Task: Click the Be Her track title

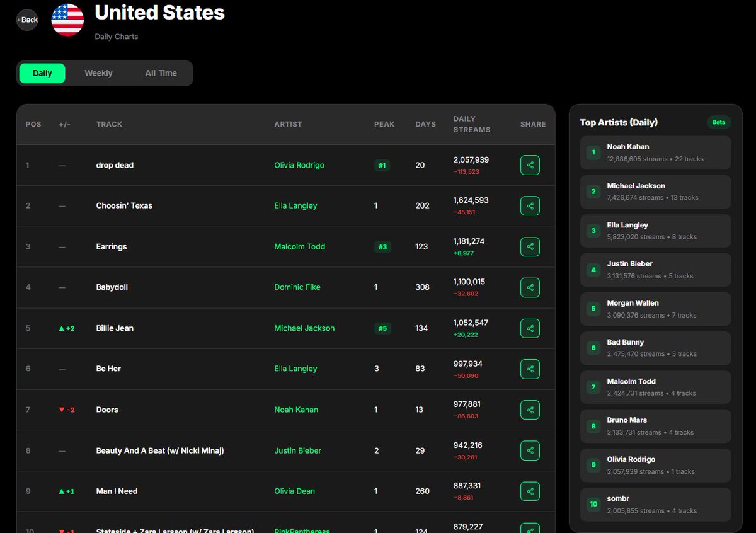Action: point(108,369)
